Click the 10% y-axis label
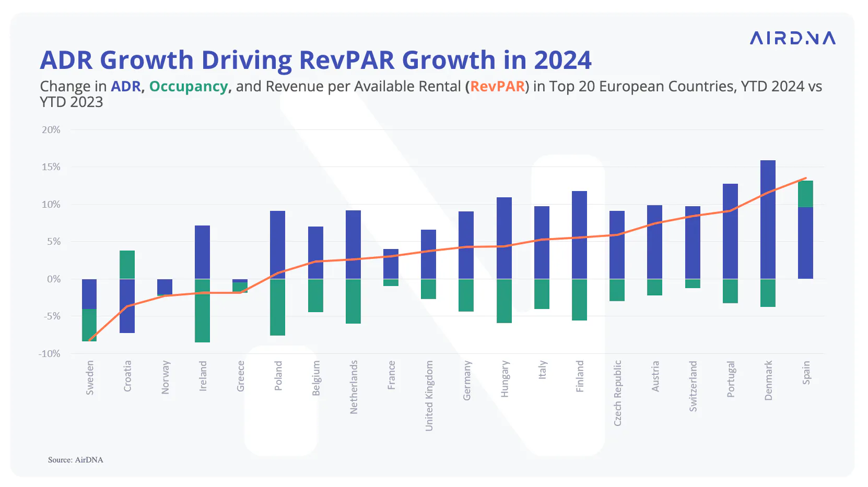 tap(51, 205)
